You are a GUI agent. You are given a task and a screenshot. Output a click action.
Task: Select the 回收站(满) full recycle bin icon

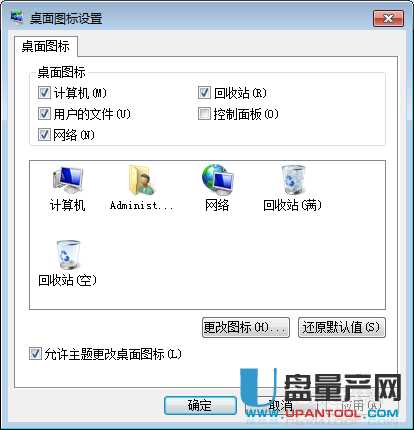[293, 180]
